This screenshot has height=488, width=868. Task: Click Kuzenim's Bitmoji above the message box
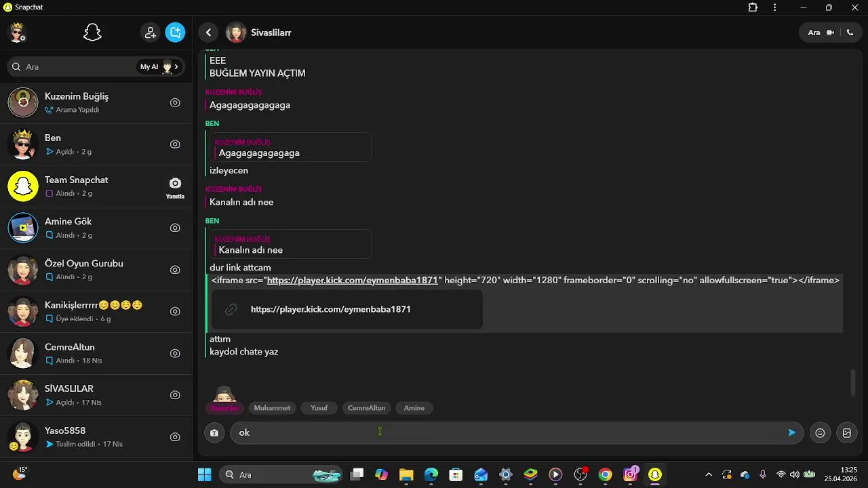(x=224, y=394)
